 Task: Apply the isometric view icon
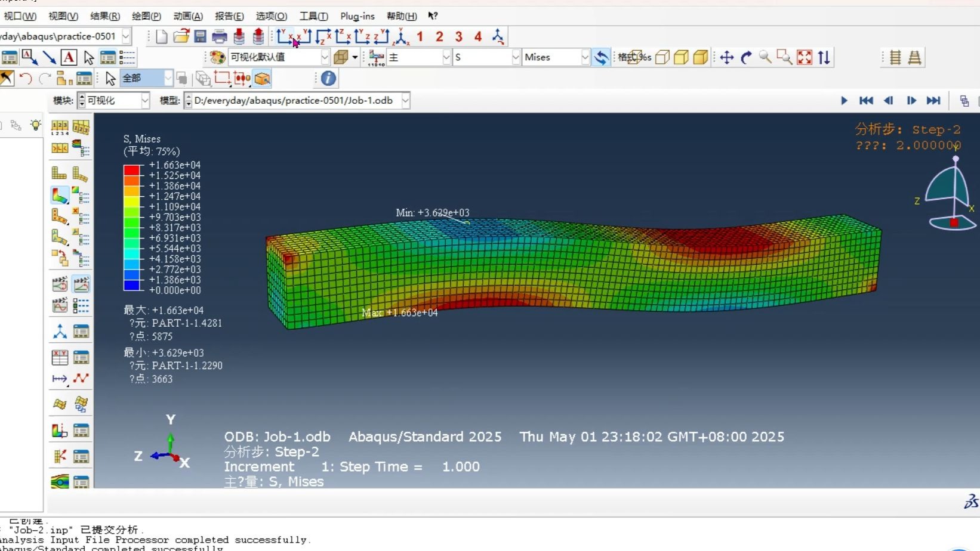401,37
